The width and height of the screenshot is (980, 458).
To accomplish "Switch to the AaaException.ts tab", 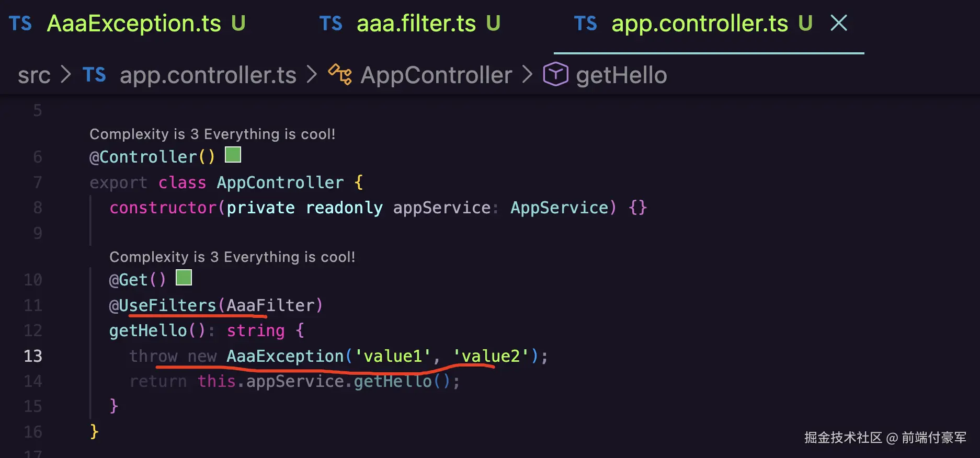I will point(134,24).
